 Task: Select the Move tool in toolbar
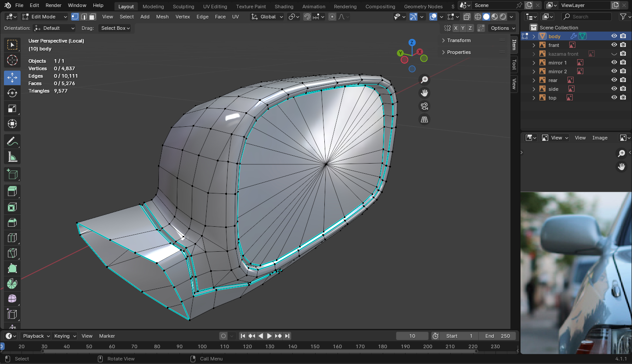pos(12,78)
